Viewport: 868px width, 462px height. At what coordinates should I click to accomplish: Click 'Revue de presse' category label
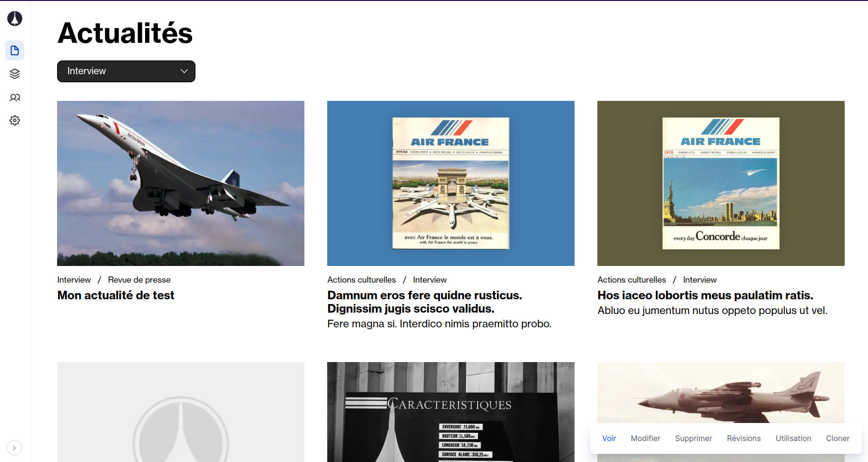(139, 280)
